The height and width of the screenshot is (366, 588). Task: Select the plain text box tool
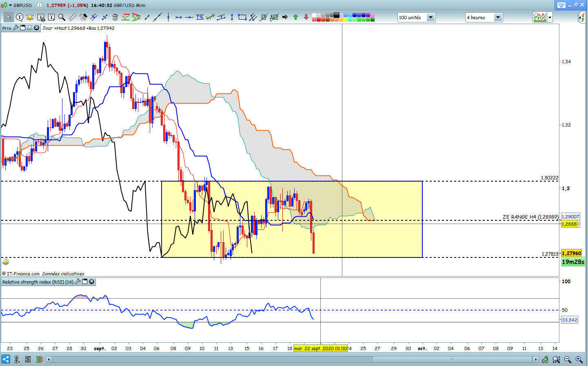[51, 17]
